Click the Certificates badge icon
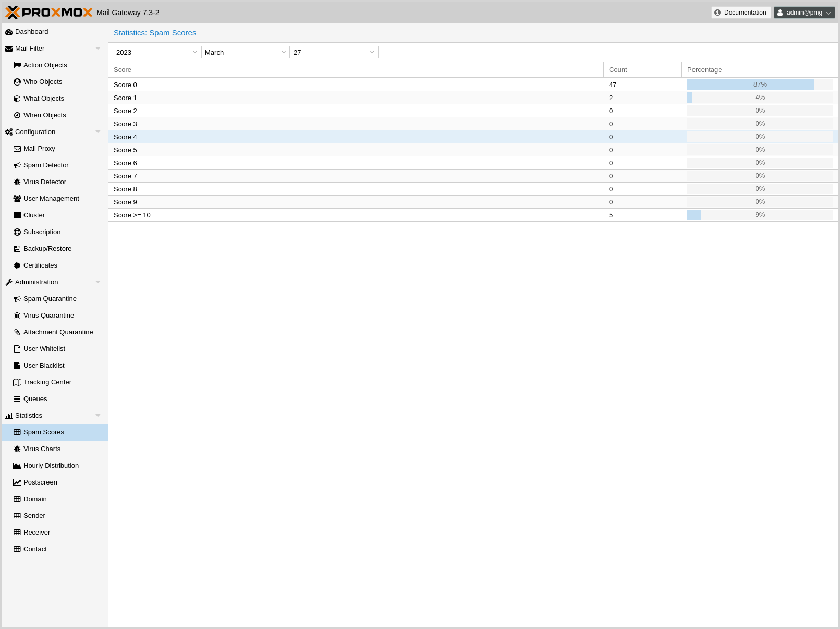 [17, 265]
